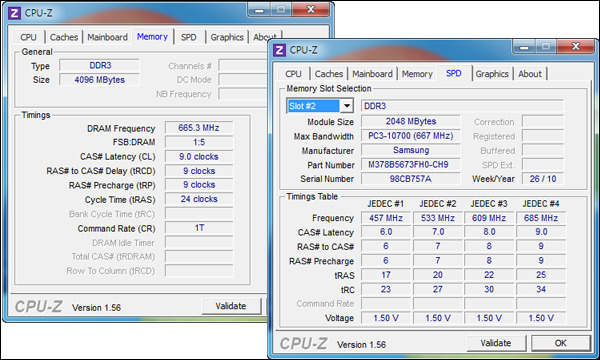Select the SPD tab in front window
600x360 pixels.
[x=453, y=73]
